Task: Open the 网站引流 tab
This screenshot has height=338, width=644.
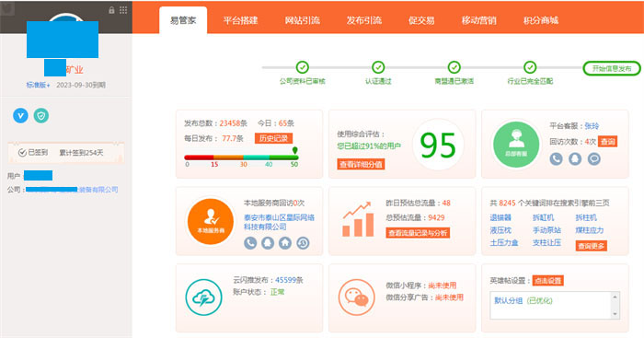Action: [x=303, y=20]
